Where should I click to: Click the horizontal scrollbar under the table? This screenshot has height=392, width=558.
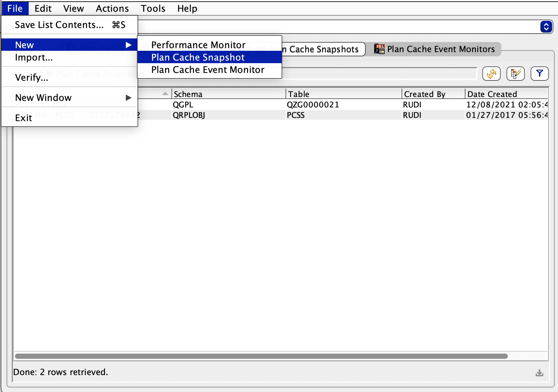(x=261, y=356)
